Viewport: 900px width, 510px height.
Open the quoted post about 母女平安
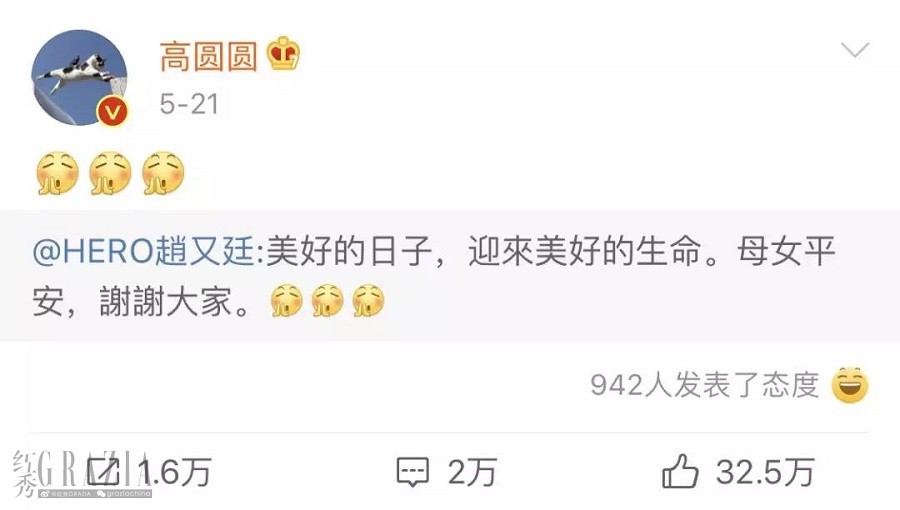[x=450, y=276]
